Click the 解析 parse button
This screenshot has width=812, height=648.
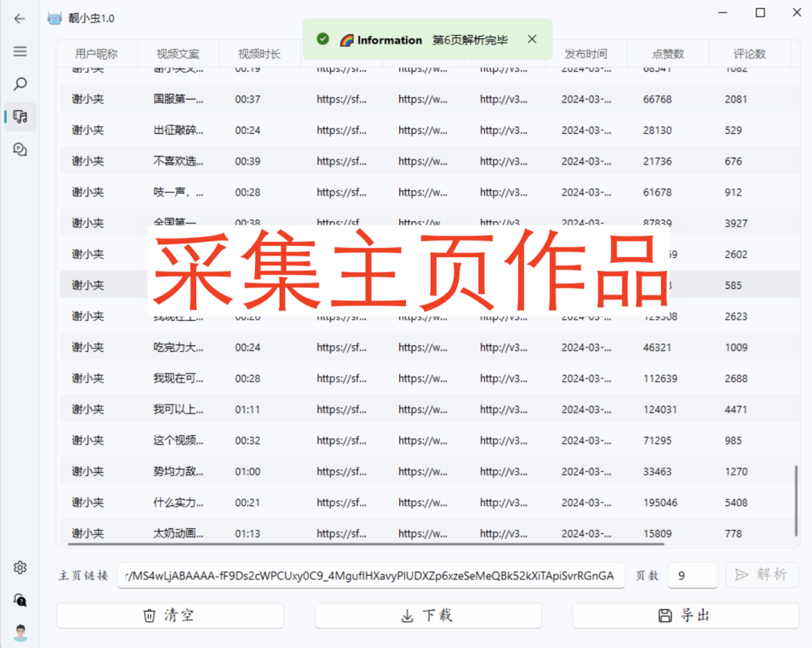[762, 574]
